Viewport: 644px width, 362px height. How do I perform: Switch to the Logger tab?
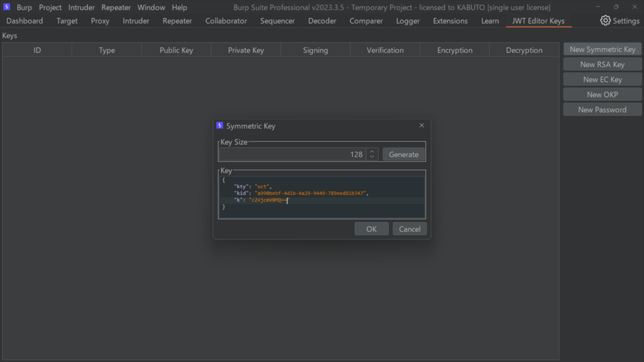point(408,21)
